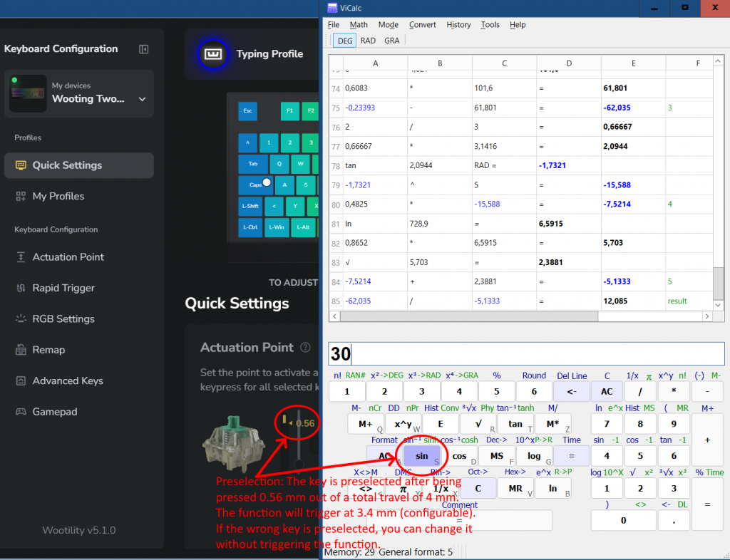Open the Convert menu in ViCalc

point(422,24)
